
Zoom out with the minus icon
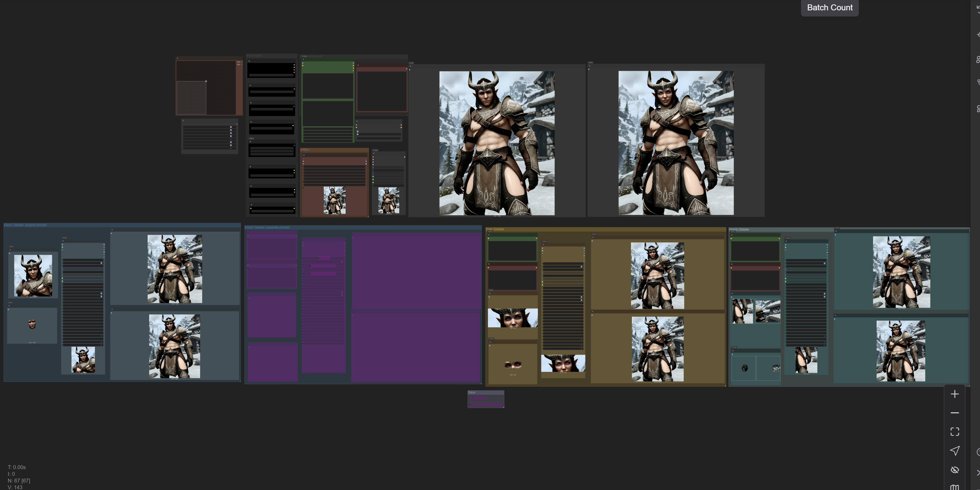click(954, 413)
